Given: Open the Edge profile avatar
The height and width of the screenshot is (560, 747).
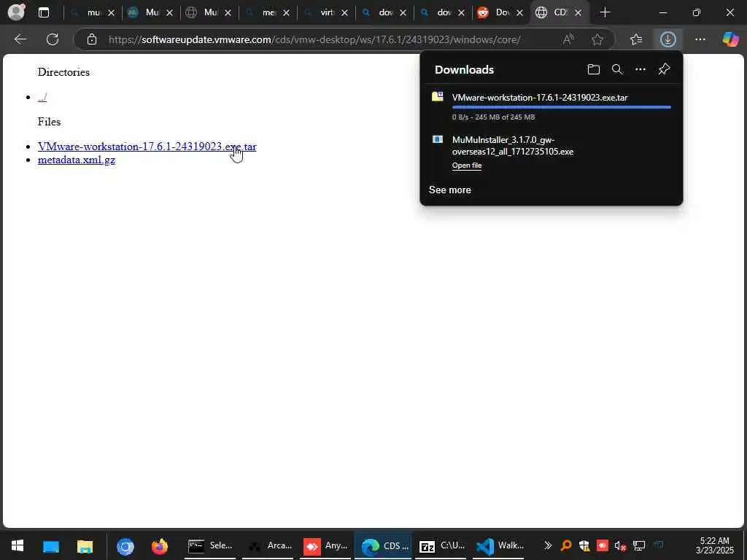Looking at the screenshot, I should (x=16, y=12).
